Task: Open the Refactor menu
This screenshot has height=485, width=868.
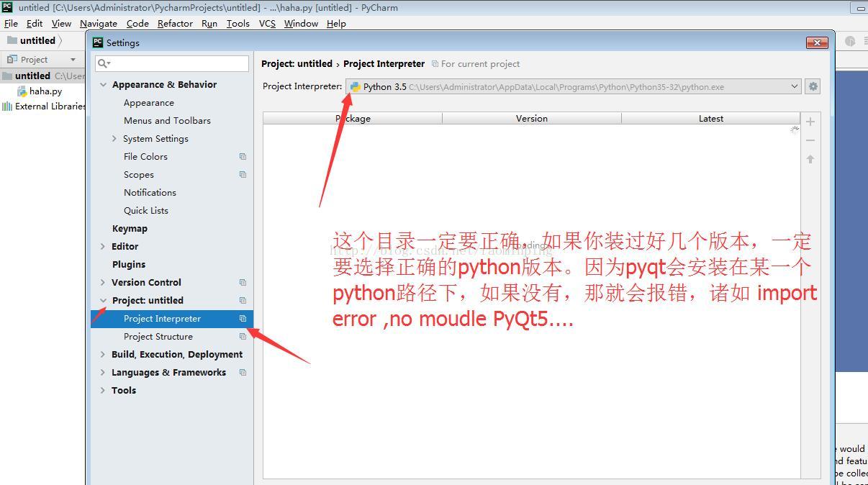Action: pyautogui.click(x=175, y=23)
